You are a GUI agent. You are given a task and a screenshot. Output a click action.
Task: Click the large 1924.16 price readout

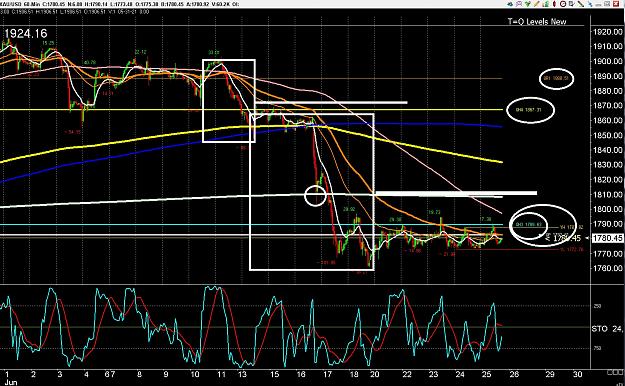click(26, 34)
